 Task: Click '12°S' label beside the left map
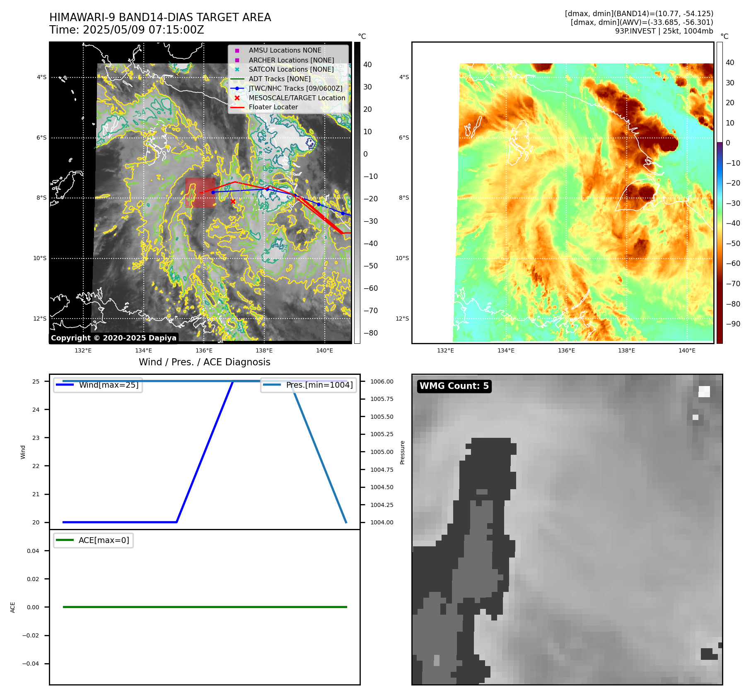[x=40, y=319]
